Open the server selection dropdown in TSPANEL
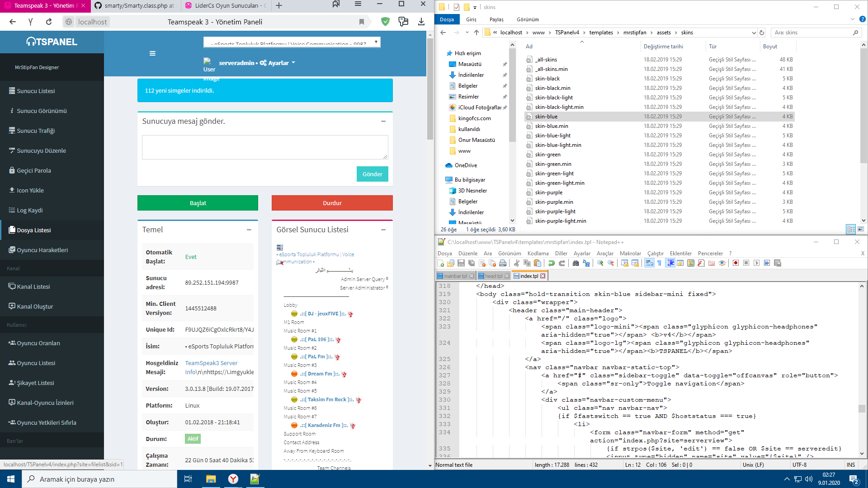Viewport: 868px width, 488px height. 292,42
